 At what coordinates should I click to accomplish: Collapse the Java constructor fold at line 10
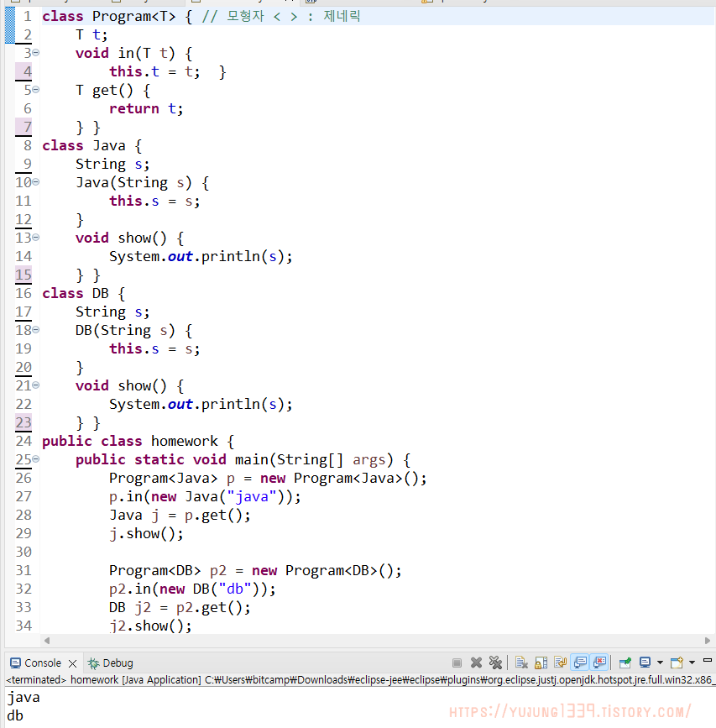tap(36, 181)
